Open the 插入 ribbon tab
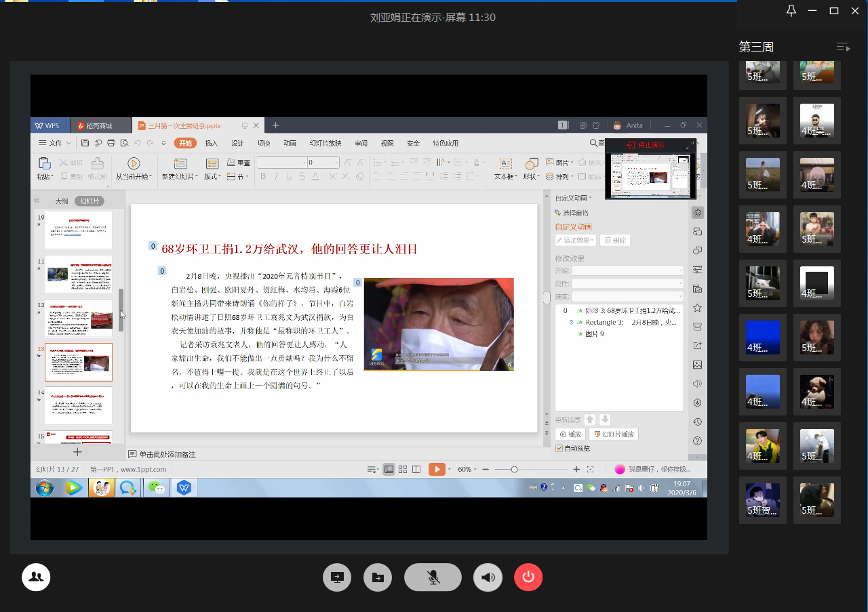The width and height of the screenshot is (868, 612). [212, 143]
